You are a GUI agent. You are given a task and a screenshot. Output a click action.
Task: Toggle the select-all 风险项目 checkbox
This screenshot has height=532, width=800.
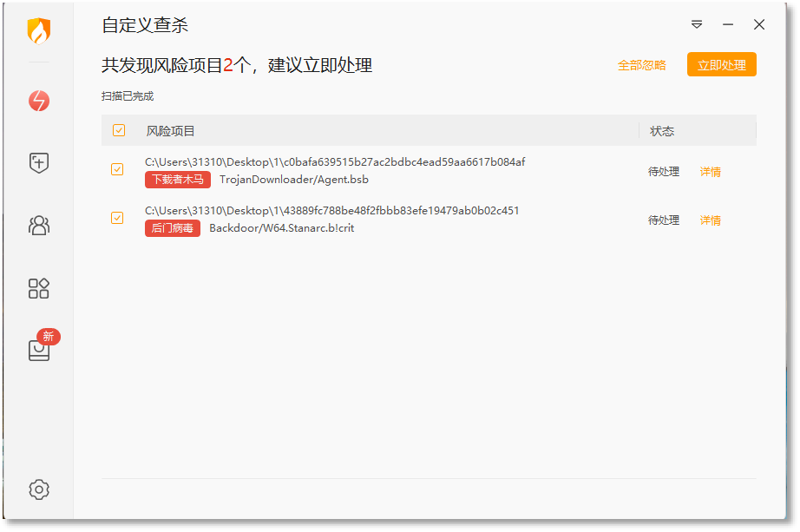pyautogui.click(x=119, y=130)
